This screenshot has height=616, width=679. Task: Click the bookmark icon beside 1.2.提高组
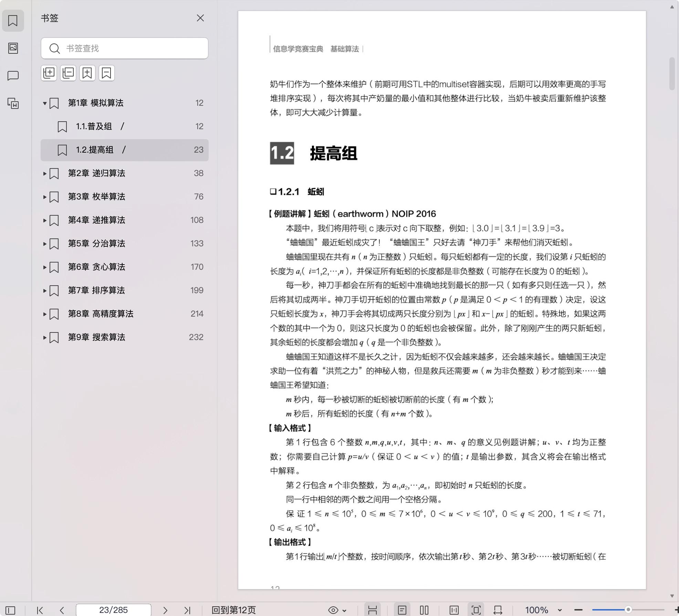(62, 150)
